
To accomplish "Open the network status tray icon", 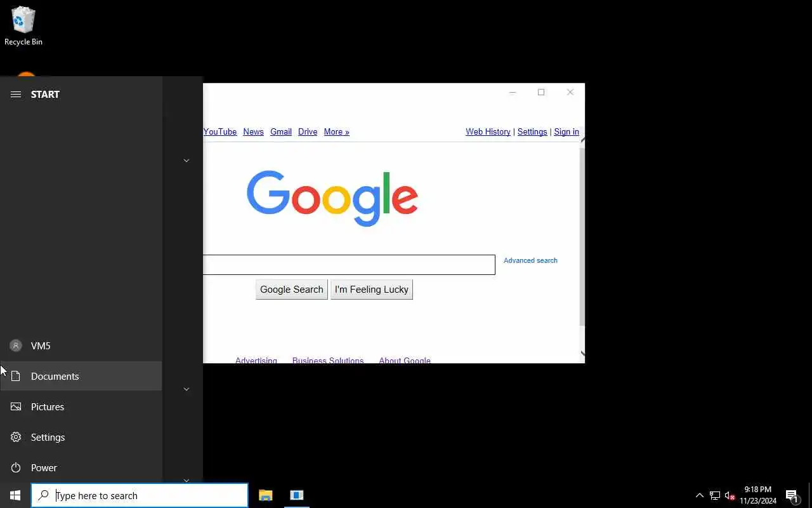I will tap(715, 495).
